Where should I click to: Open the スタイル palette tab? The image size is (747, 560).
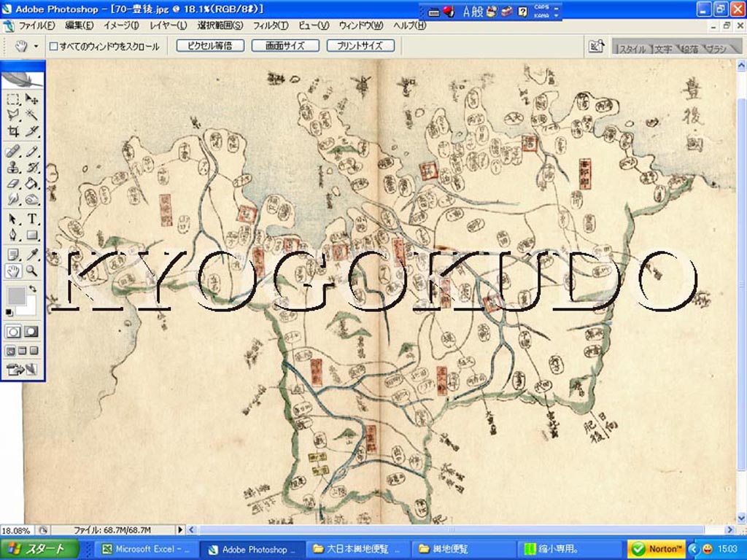tap(632, 49)
